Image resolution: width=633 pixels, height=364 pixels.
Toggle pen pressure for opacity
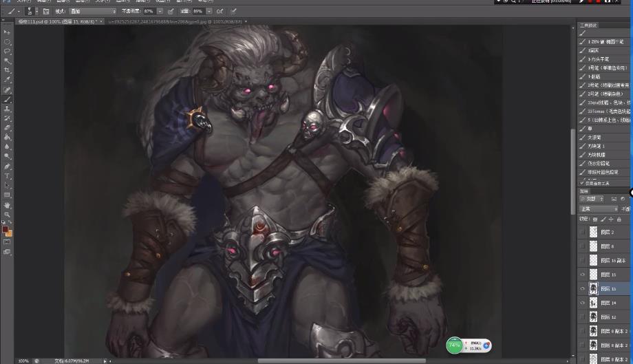[x=171, y=11]
